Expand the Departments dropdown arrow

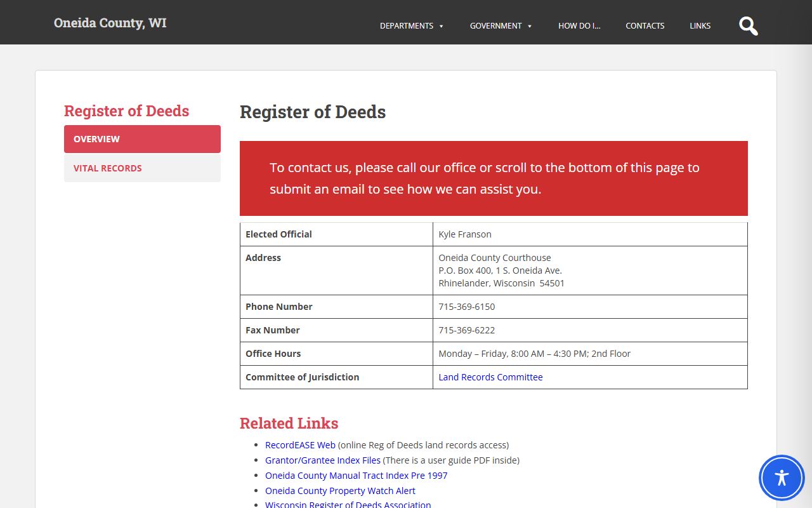point(441,26)
